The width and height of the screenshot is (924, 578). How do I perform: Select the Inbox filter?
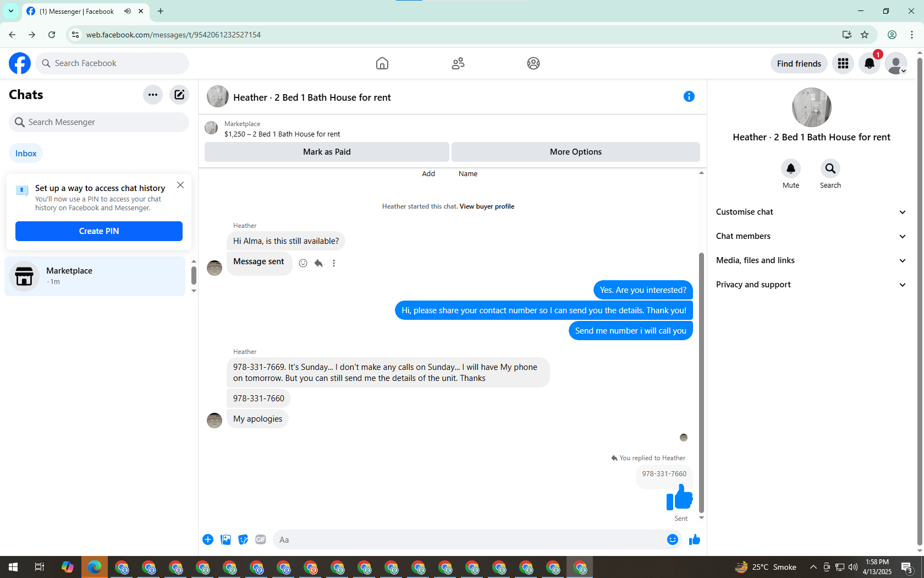tap(26, 154)
